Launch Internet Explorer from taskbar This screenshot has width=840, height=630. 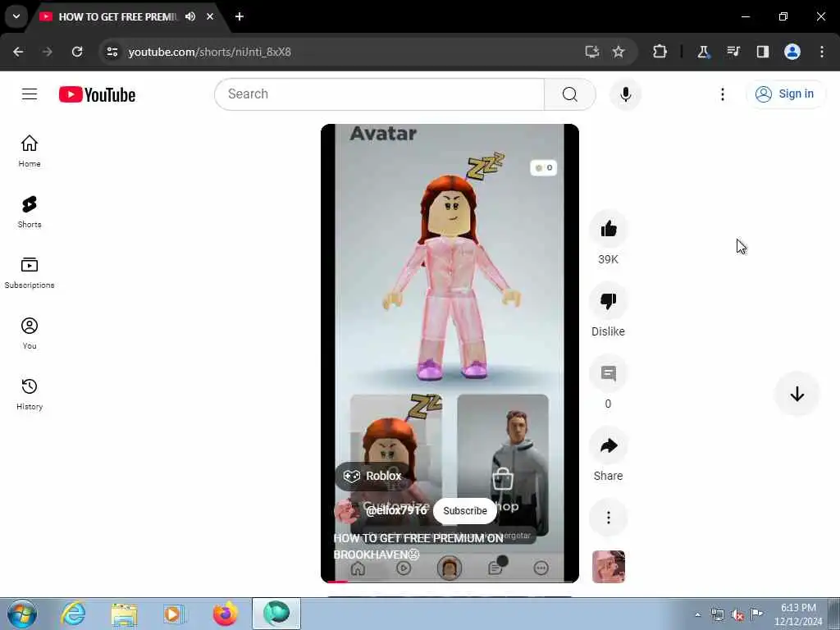point(73,614)
